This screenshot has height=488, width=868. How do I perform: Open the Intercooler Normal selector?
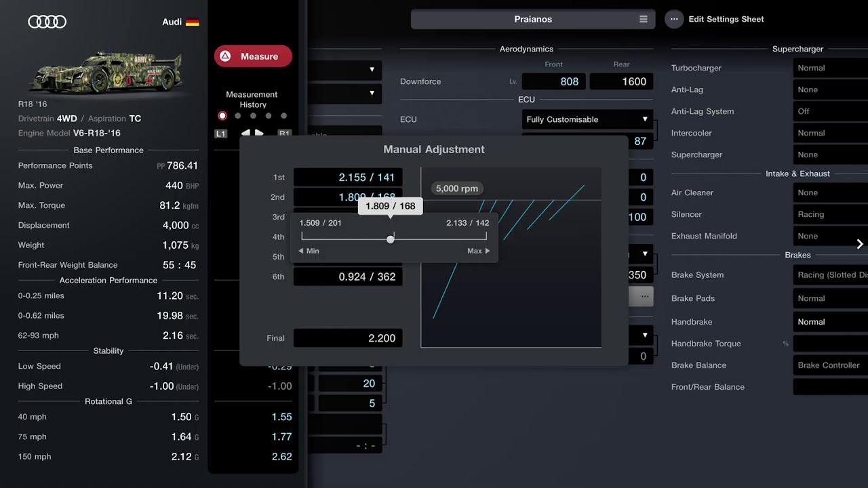pyautogui.click(x=831, y=133)
